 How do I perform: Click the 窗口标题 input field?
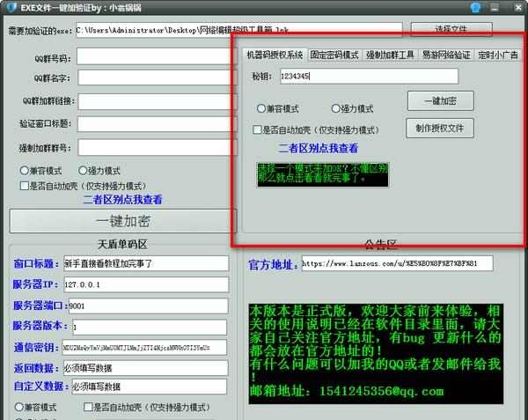coord(146,263)
